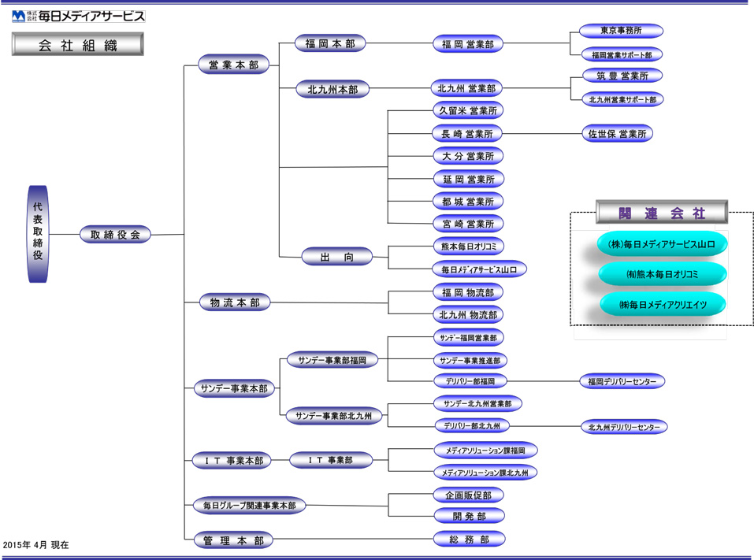This screenshot has height=560, width=754.
Task: Click 毎日メディアサービス山口 node under 出向
Action: (480, 269)
